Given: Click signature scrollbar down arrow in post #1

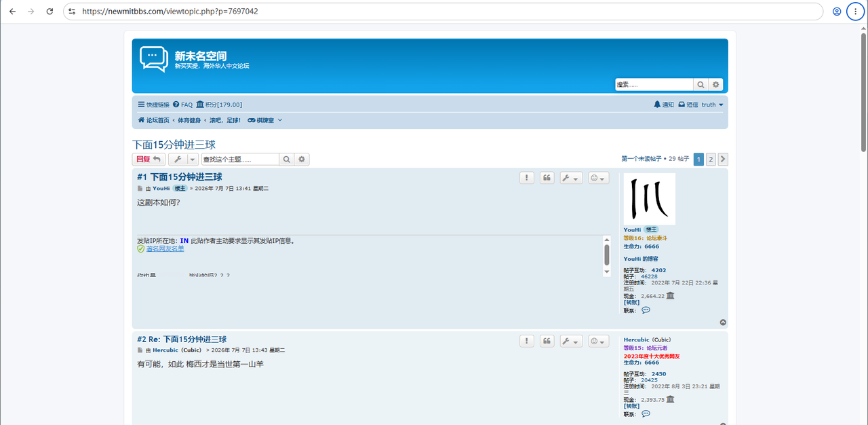Looking at the screenshot, I should [607, 272].
